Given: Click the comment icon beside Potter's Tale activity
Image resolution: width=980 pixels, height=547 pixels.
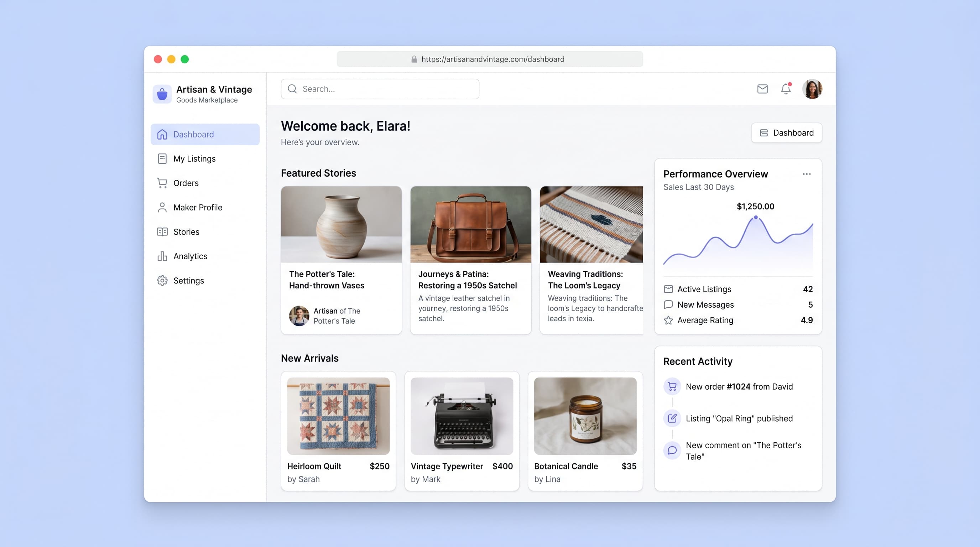Looking at the screenshot, I should 672,450.
